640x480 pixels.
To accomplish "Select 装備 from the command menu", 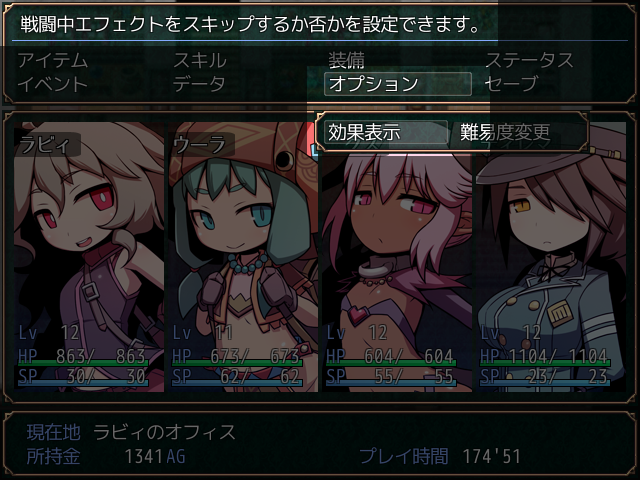I will pos(347,61).
